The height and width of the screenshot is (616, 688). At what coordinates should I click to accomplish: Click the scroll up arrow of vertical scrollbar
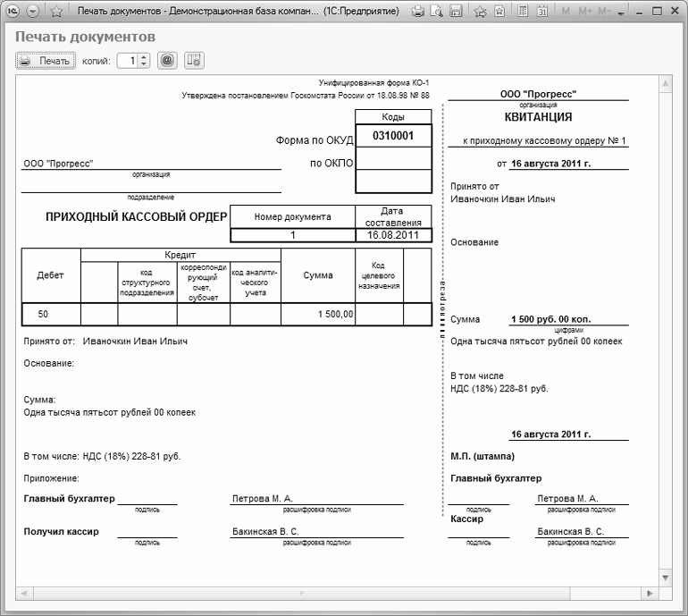pyautogui.click(x=665, y=83)
